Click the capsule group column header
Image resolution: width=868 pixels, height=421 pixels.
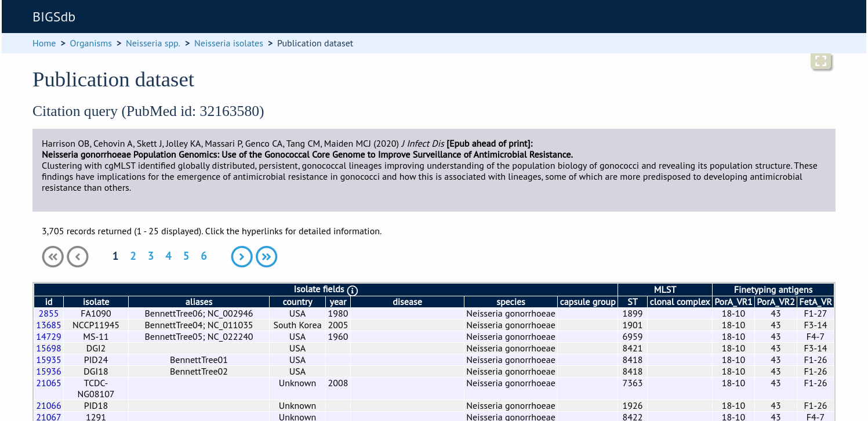point(587,302)
